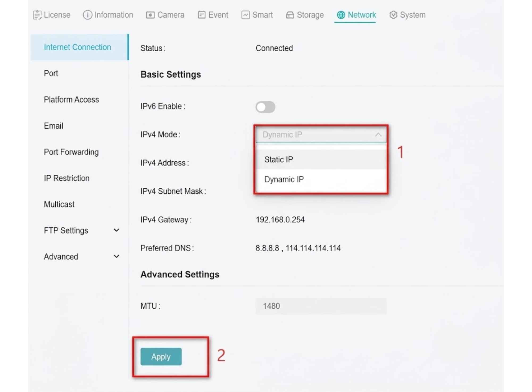
Task: Click the MTU input field showing 1480
Action: pyautogui.click(x=321, y=306)
